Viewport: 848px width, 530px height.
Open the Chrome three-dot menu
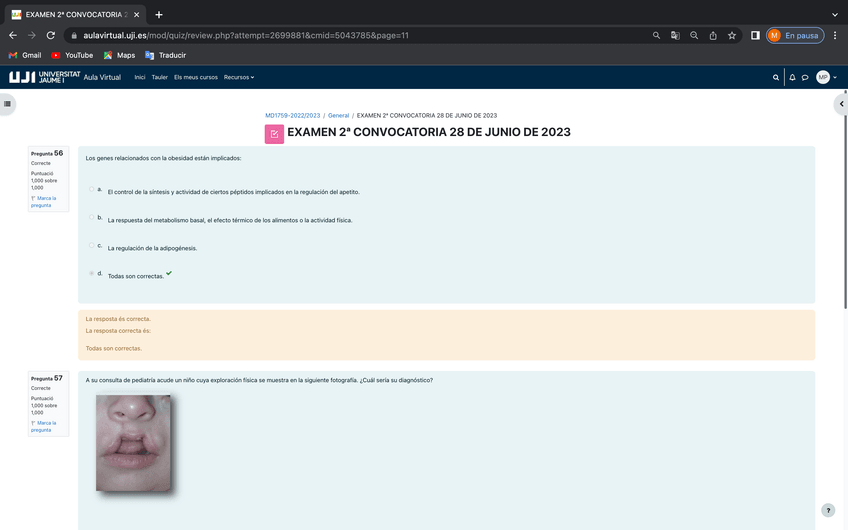point(835,35)
